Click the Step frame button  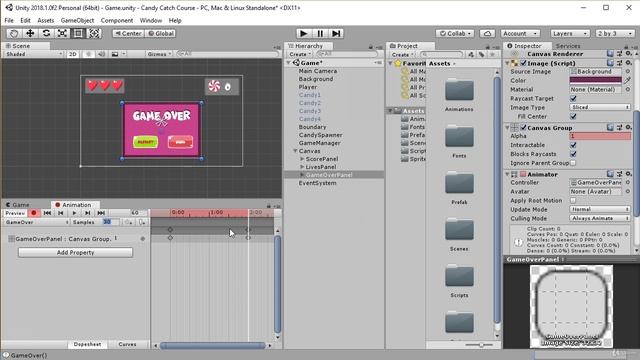(x=336, y=33)
